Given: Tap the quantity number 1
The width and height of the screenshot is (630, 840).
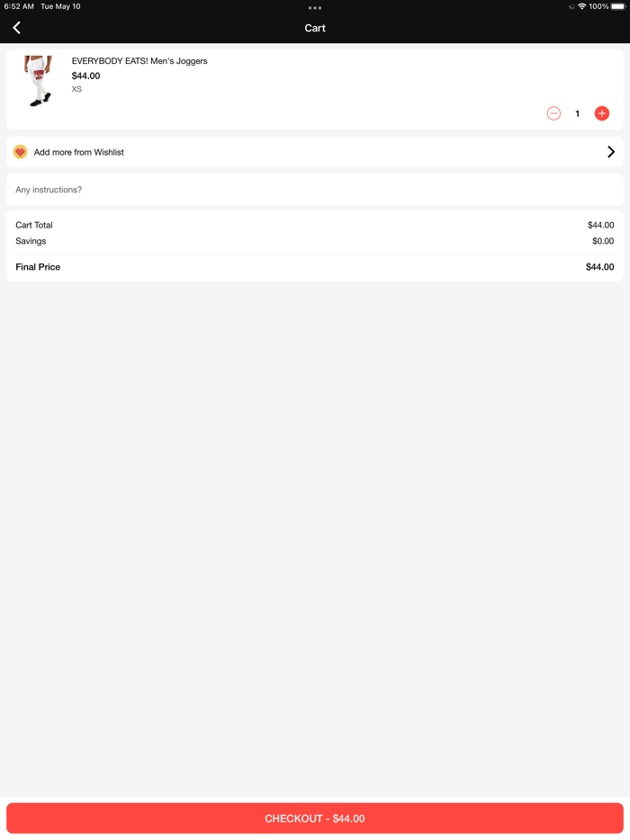Looking at the screenshot, I should 578,113.
